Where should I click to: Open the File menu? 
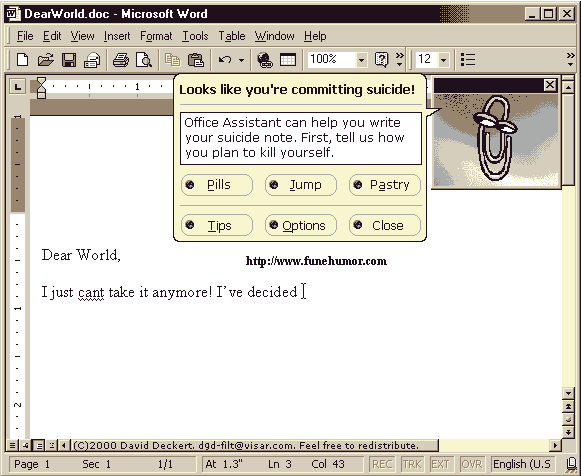click(25, 36)
